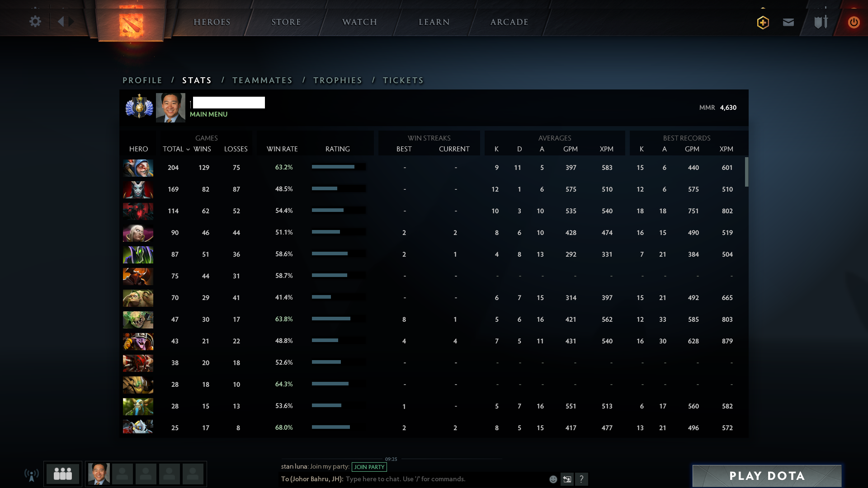
Task: Click the Dota 2 logo home button
Action: point(131,23)
